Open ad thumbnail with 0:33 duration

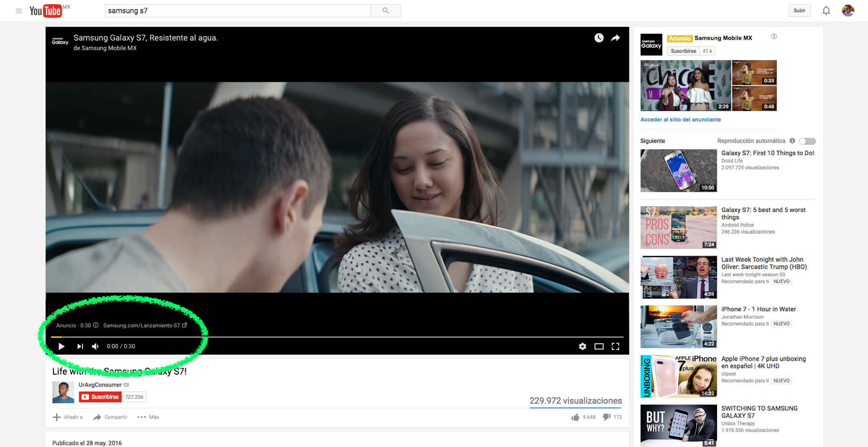point(754,72)
